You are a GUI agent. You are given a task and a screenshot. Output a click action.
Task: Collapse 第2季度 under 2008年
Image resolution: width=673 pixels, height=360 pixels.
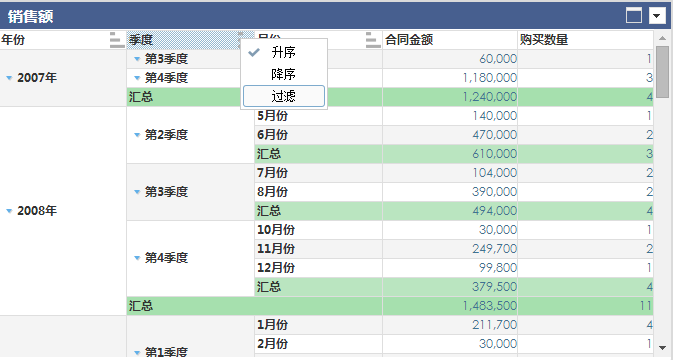point(137,135)
